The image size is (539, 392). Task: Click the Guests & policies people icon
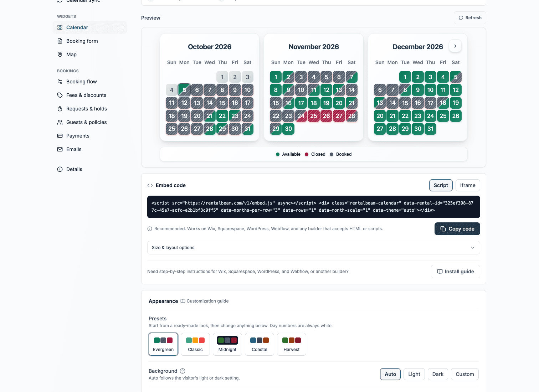click(x=60, y=122)
